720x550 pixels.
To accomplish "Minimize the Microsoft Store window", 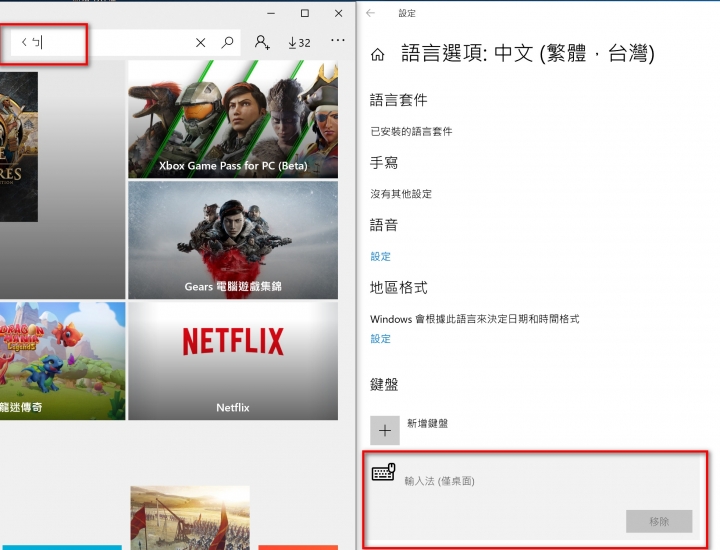I will coord(271,13).
